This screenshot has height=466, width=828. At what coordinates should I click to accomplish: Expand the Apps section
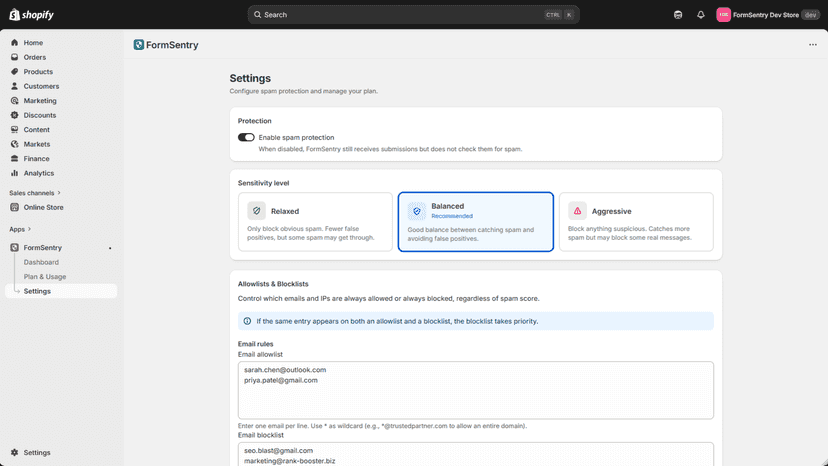point(20,229)
